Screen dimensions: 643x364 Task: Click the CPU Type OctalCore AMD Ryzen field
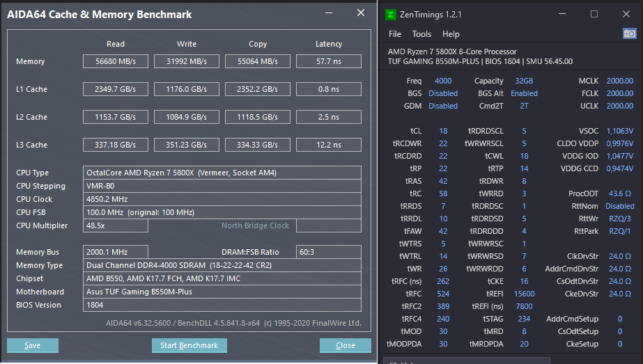222,173
